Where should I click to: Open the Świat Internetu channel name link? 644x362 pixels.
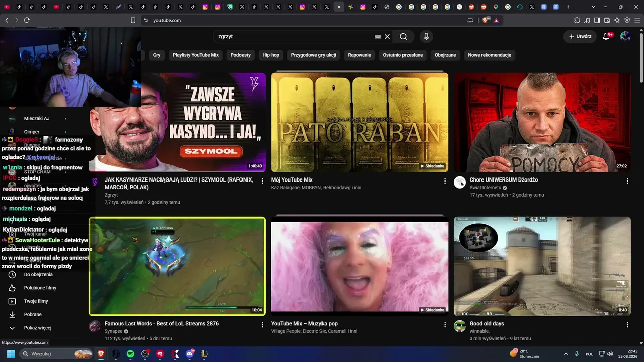click(x=486, y=188)
